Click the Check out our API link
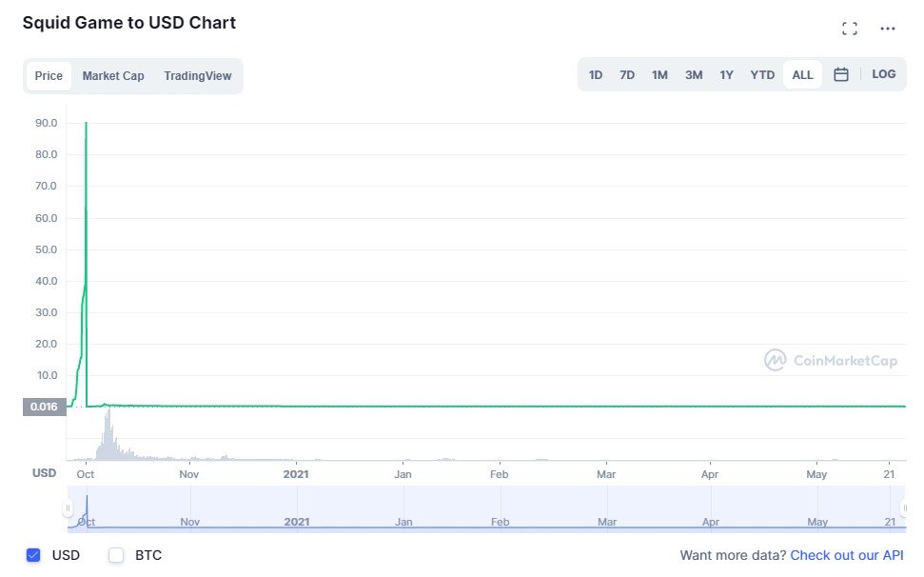The image size is (924, 577). click(x=846, y=555)
